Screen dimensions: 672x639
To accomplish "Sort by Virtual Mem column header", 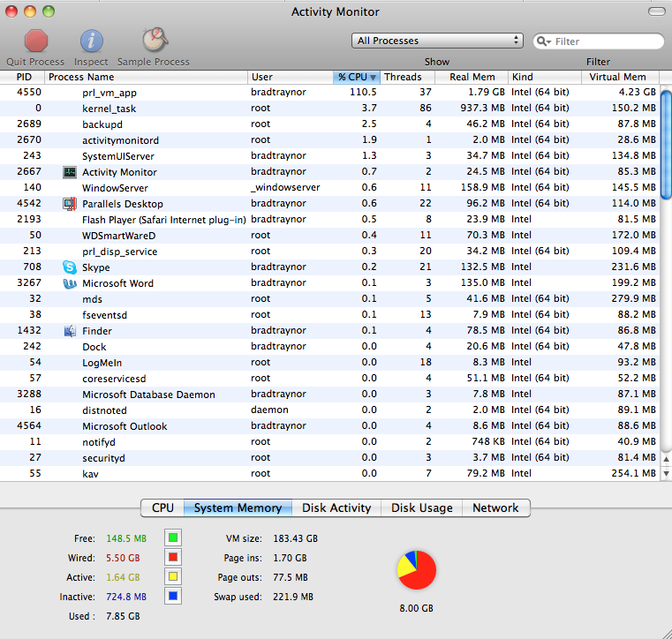I will point(621,77).
